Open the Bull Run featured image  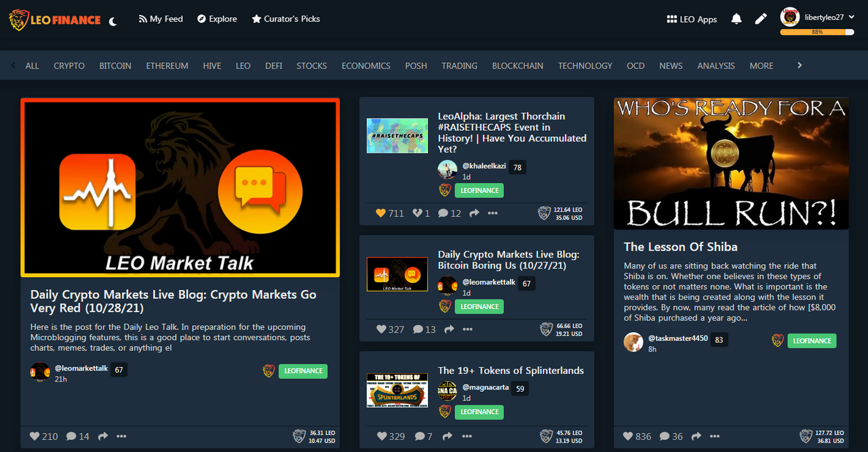point(731,163)
